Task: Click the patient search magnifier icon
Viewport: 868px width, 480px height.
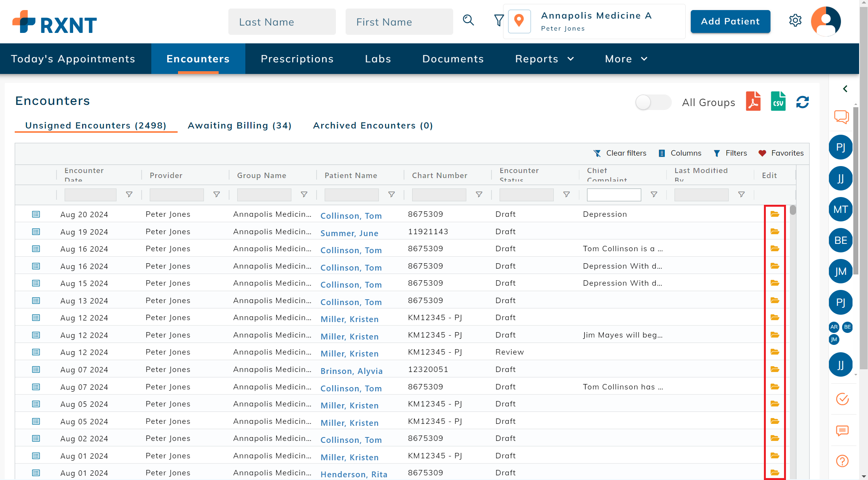Action: coord(468,20)
